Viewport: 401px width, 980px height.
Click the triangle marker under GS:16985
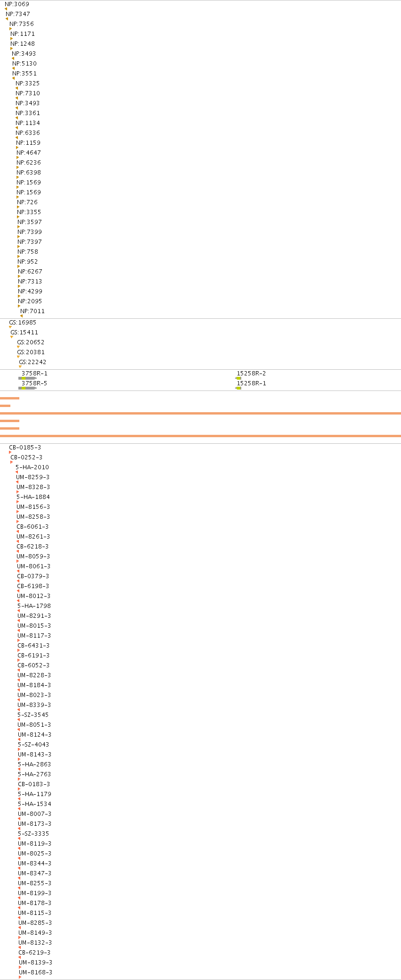pyautogui.click(x=10, y=327)
